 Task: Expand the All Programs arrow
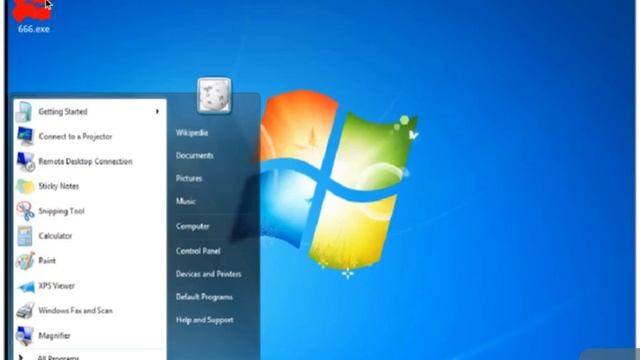[20, 357]
